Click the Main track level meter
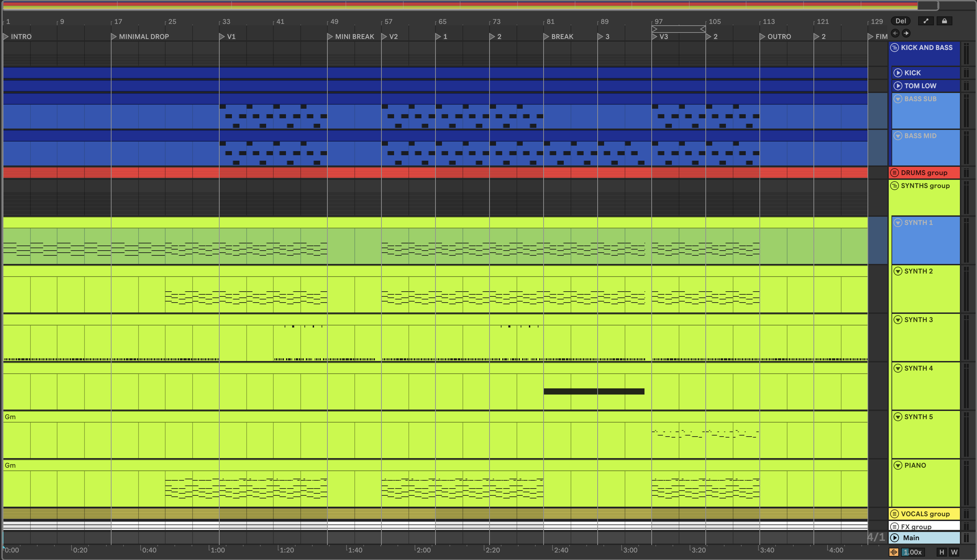This screenshot has height=560, width=977. (966, 538)
